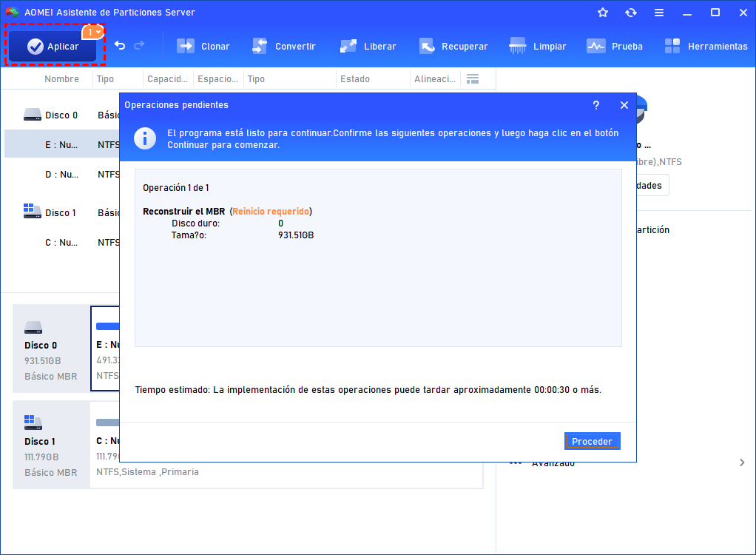Open the Recuperar tool
The image size is (756, 555).
453,47
